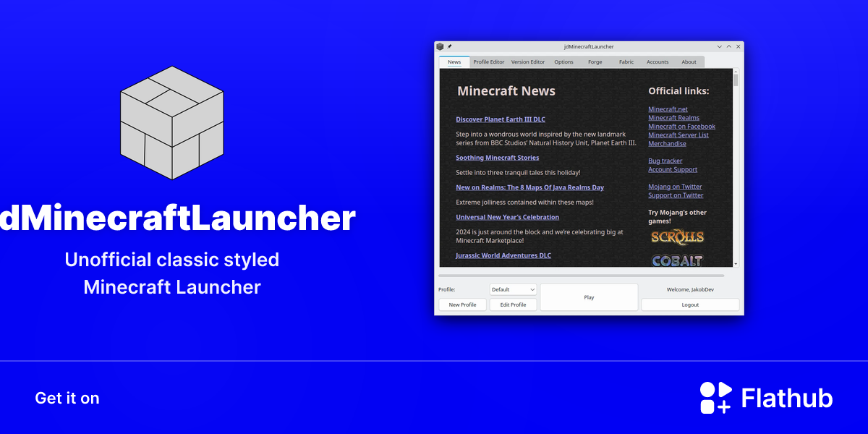Open Jurassic World Adventures DLC article

coord(503,255)
